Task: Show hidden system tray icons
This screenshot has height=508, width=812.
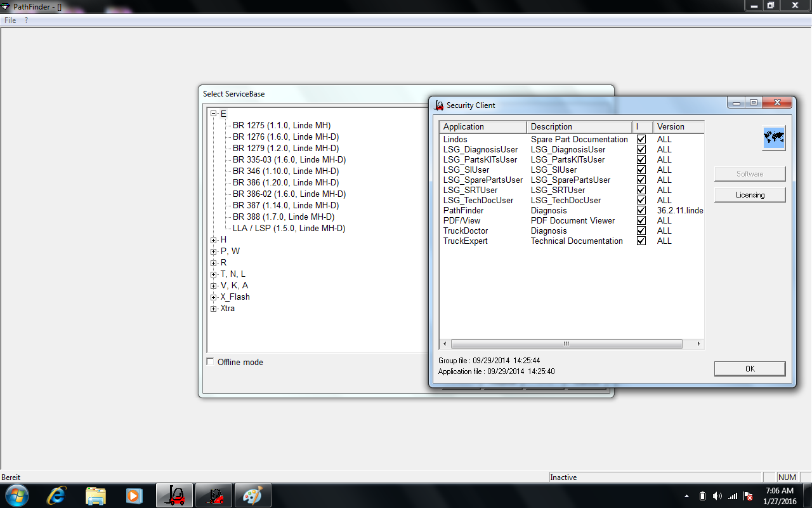Action: coord(687,496)
